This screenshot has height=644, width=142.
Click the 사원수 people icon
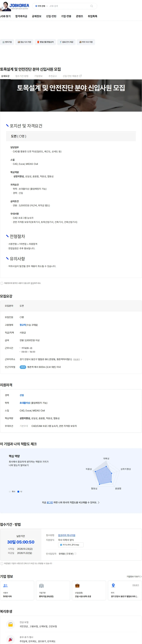[x=5, y=585]
